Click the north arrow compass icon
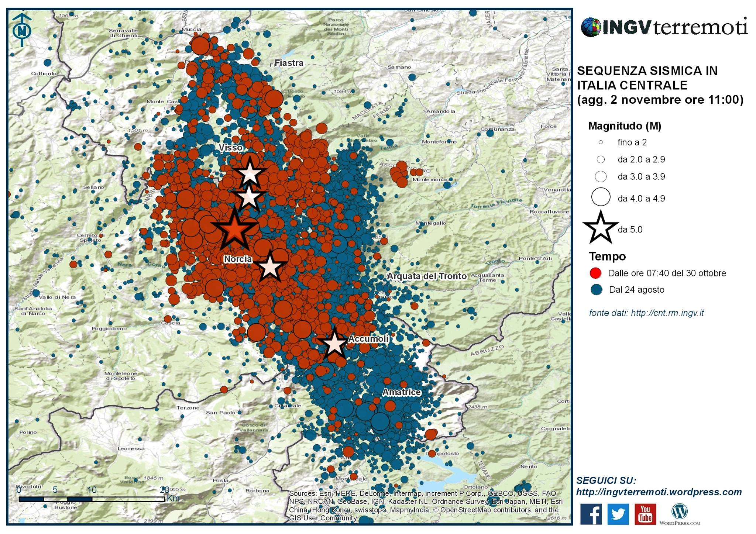The image size is (756, 534). [x=22, y=30]
